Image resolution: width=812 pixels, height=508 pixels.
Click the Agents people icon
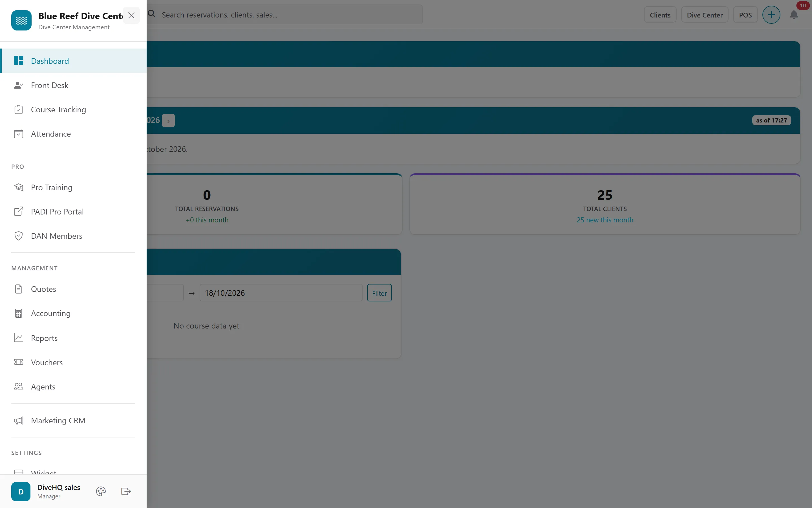tap(19, 386)
